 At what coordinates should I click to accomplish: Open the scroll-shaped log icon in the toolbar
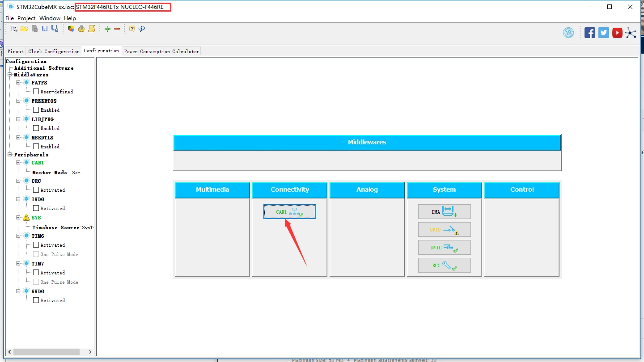point(92,29)
